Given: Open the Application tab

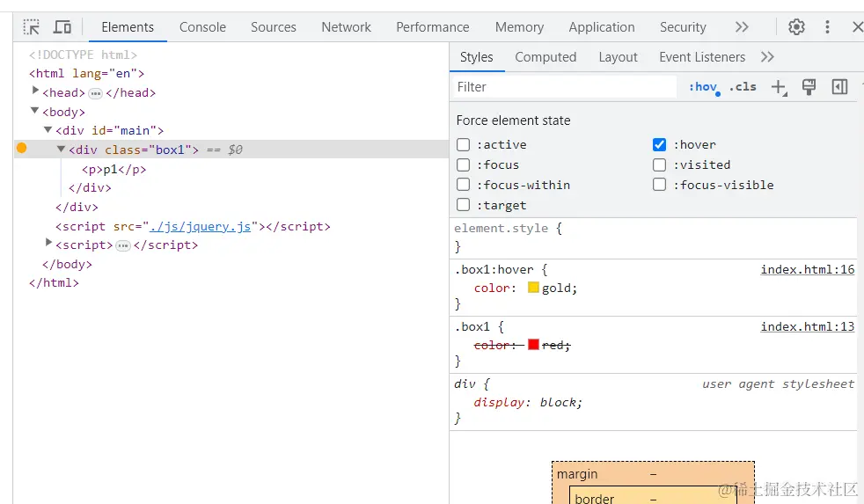Looking at the screenshot, I should (x=602, y=27).
